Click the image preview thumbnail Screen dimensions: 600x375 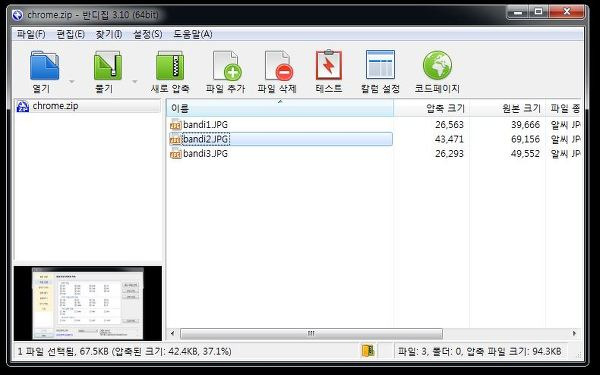[88, 303]
